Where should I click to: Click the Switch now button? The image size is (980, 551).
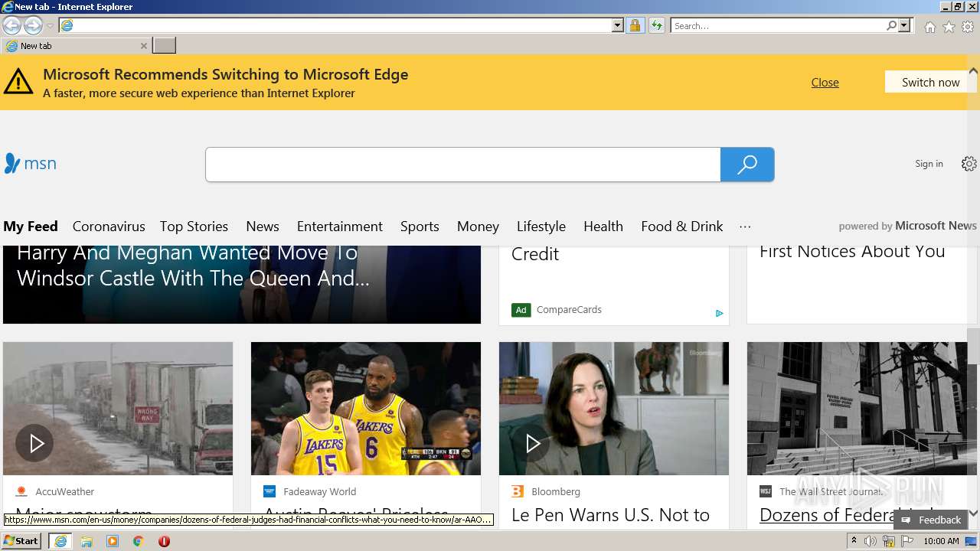(930, 83)
